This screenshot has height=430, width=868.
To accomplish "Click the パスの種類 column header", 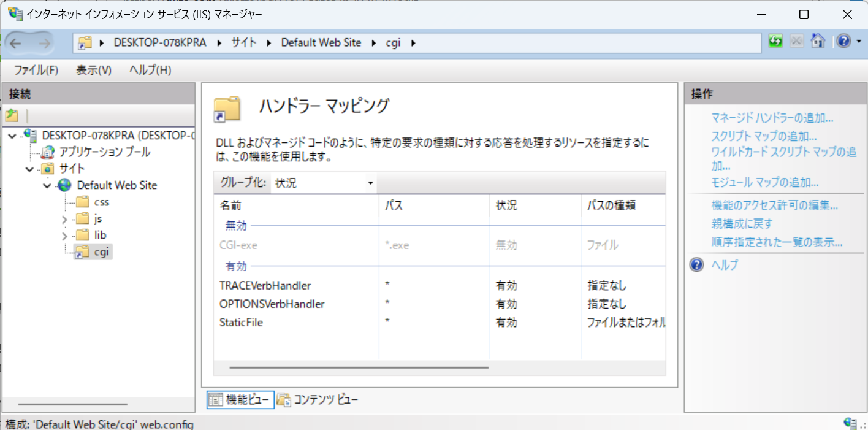I will pos(623,205).
